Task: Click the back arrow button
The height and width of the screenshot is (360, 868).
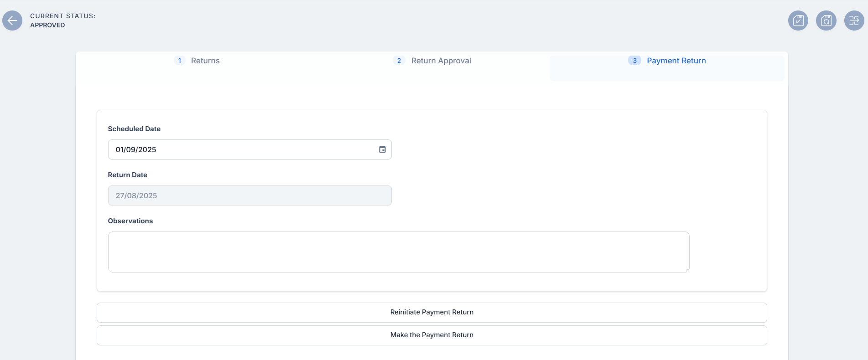Action: point(12,21)
